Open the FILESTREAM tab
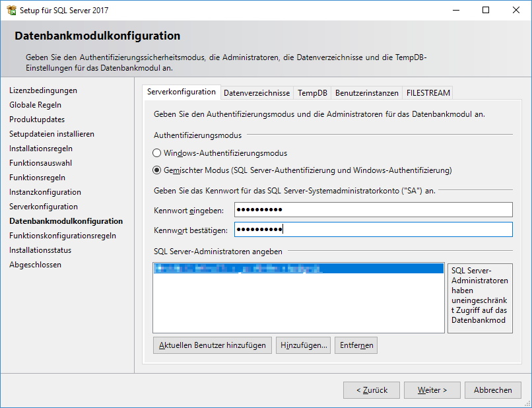The width and height of the screenshot is (532, 408). [x=428, y=93]
